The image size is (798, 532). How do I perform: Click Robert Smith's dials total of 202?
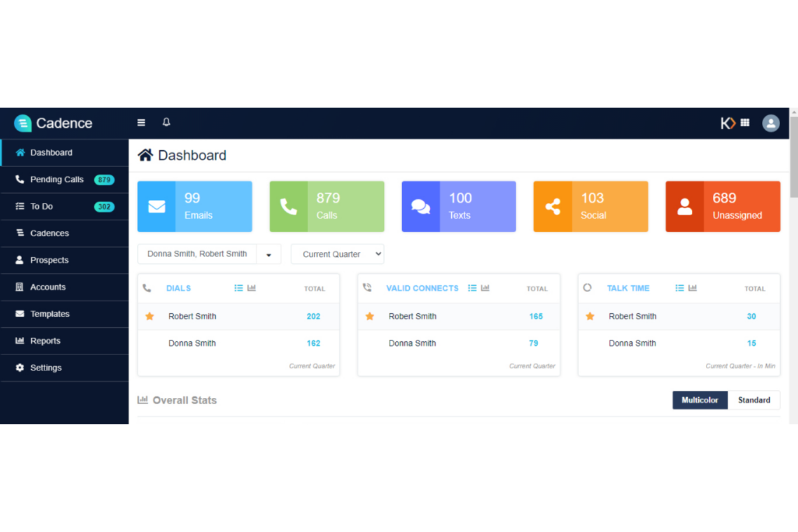(x=313, y=316)
